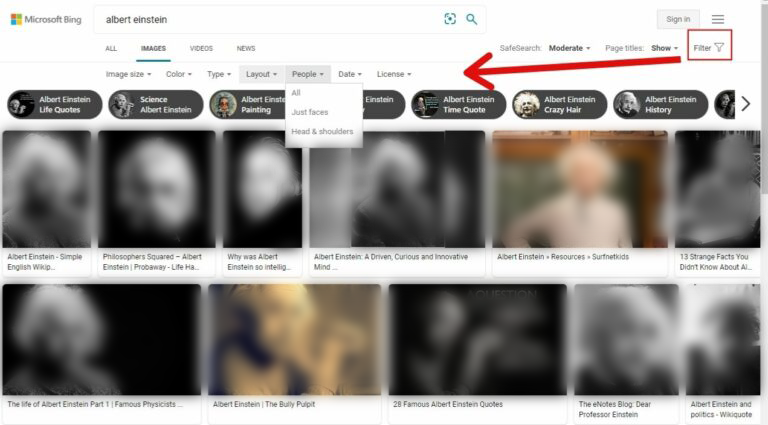Switch to the News tab

[245, 48]
